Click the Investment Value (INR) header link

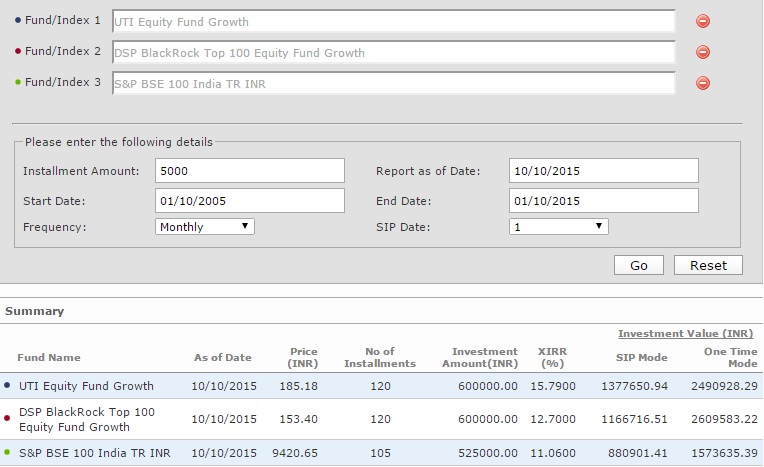click(686, 333)
